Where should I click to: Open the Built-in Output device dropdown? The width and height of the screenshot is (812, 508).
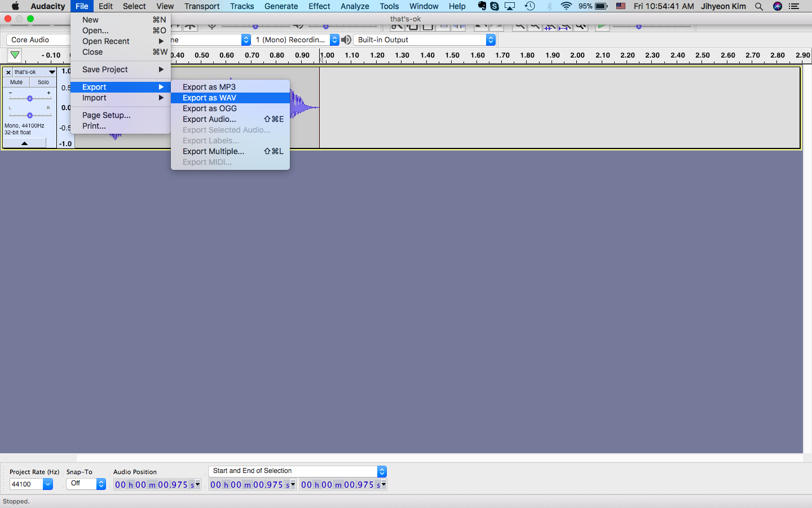click(425, 40)
